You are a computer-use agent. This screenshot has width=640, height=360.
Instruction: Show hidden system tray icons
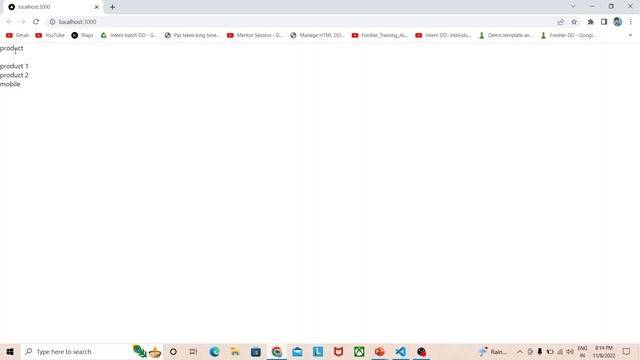point(520,352)
